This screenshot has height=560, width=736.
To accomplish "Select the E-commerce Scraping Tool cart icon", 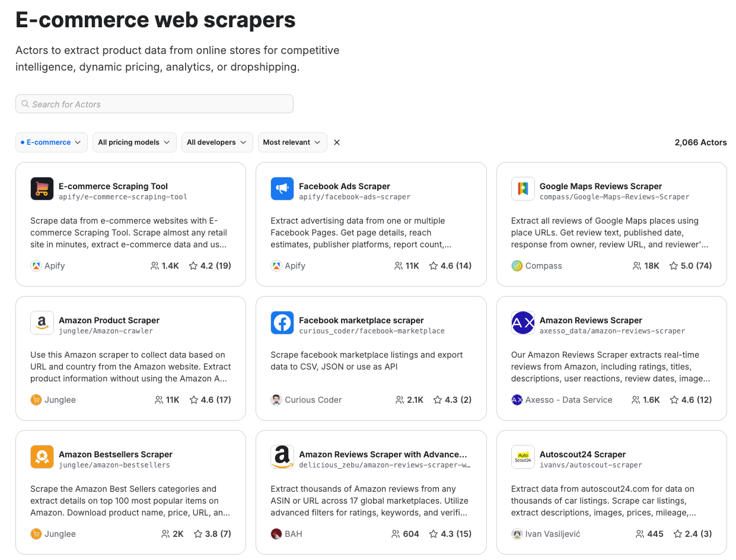I will [42, 189].
